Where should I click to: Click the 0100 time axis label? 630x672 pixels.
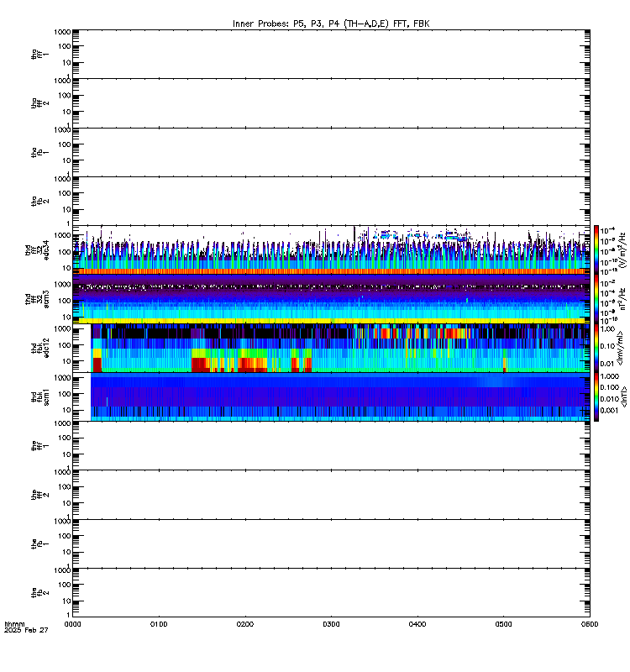click(x=159, y=624)
